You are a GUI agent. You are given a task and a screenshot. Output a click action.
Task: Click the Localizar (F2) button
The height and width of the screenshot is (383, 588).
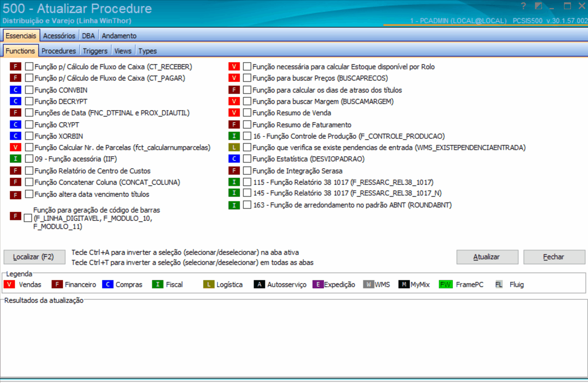coord(35,257)
